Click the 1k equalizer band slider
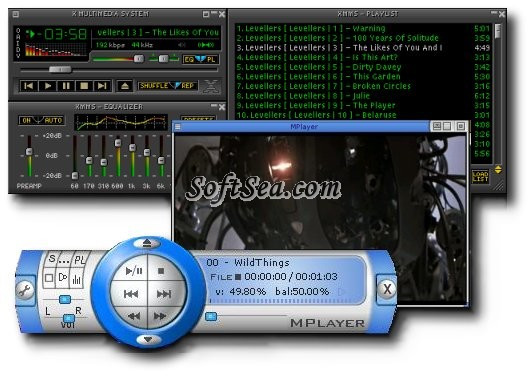 (132, 156)
